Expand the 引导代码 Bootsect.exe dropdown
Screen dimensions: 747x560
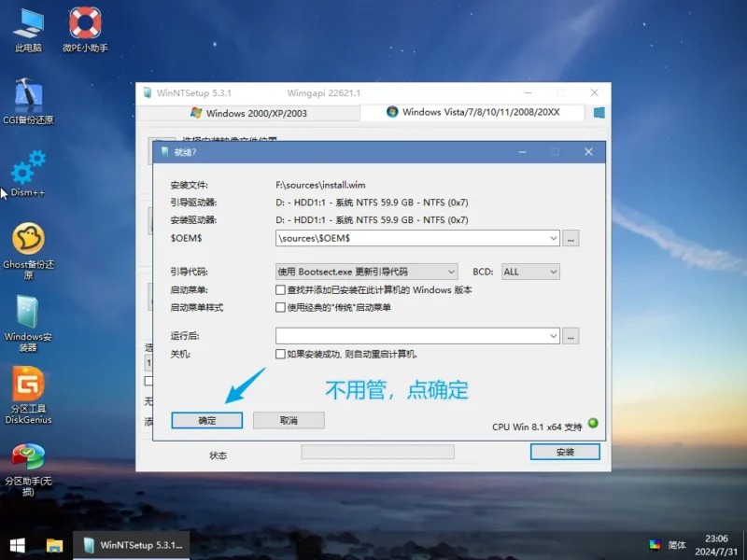point(366,272)
